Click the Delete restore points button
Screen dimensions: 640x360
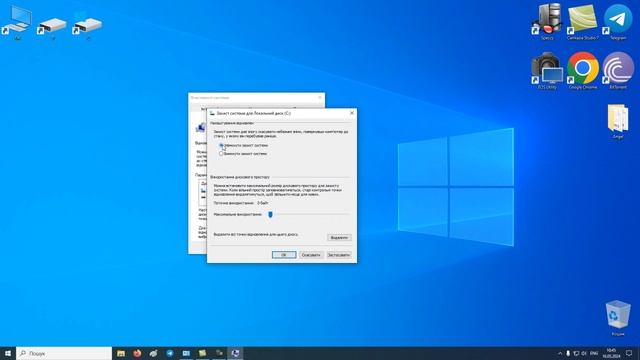pos(339,238)
